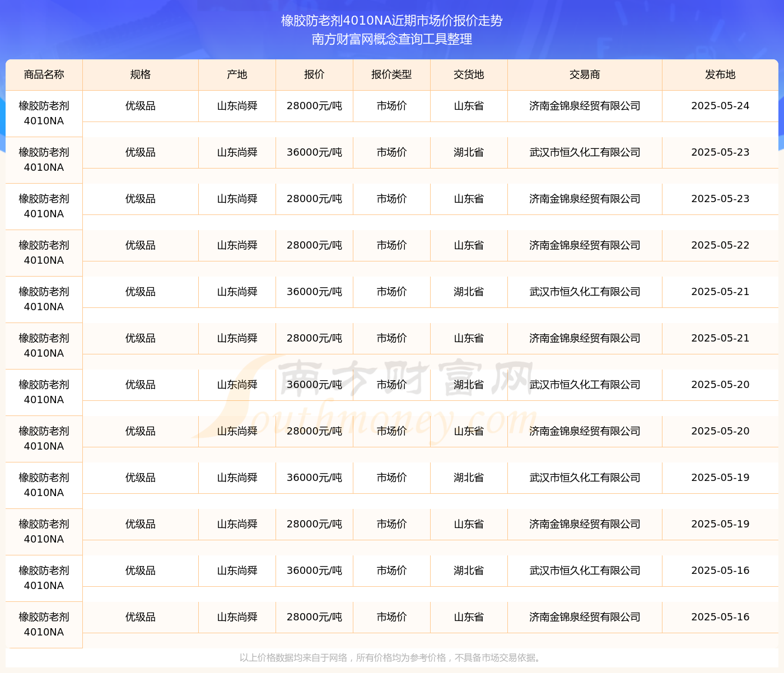The height and width of the screenshot is (673, 784).
Task: Click the 规格 column header
Action: click(x=141, y=74)
